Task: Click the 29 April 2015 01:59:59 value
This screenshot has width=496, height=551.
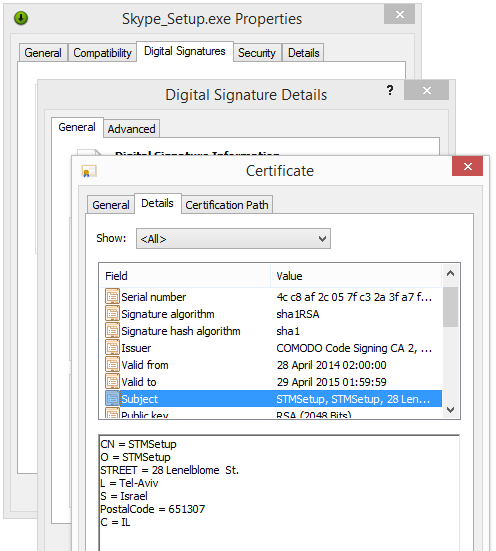Action: point(331,382)
